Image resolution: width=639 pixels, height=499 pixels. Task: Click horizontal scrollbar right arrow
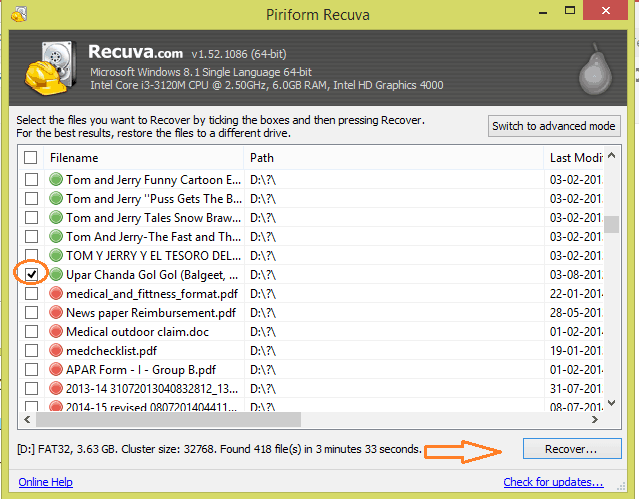click(595, 419)
